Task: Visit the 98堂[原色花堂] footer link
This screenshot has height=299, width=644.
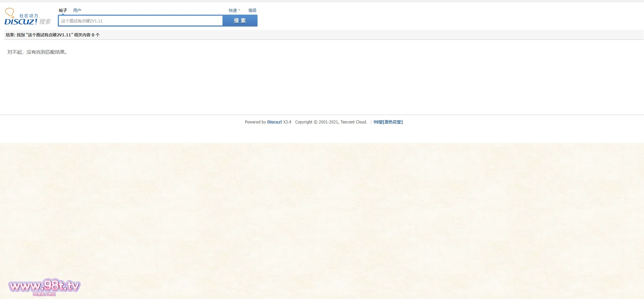Action: click(388, 122)
